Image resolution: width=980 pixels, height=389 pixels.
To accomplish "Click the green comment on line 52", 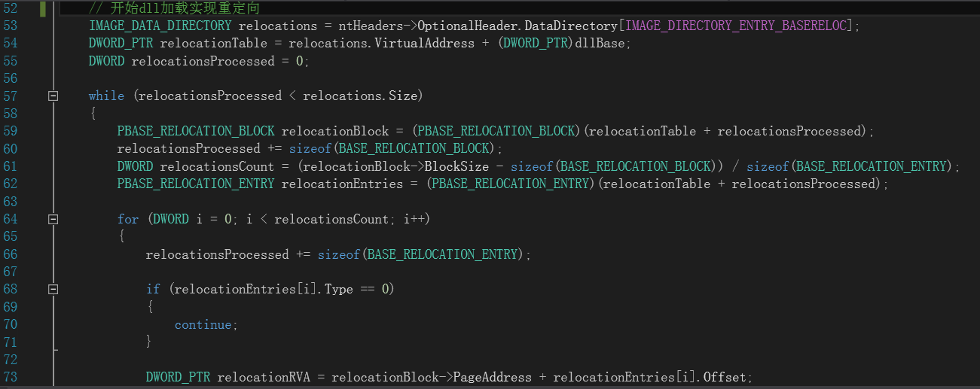I will [174, 8].
